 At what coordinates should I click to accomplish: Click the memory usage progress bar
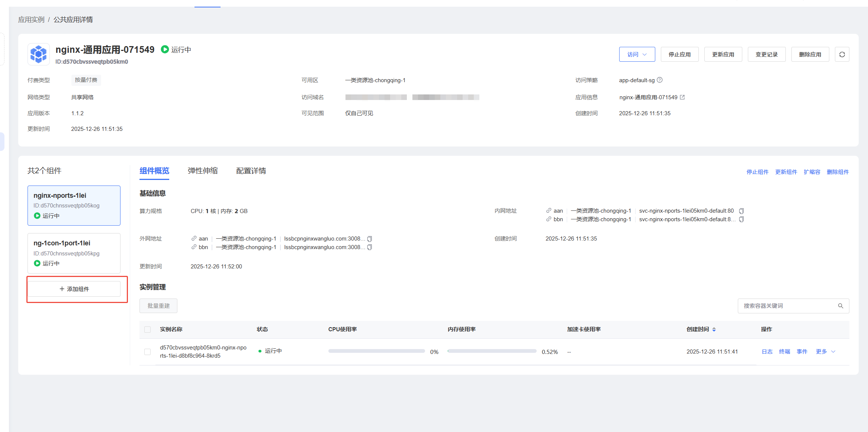pyautogui.click(x=492, y=351)
